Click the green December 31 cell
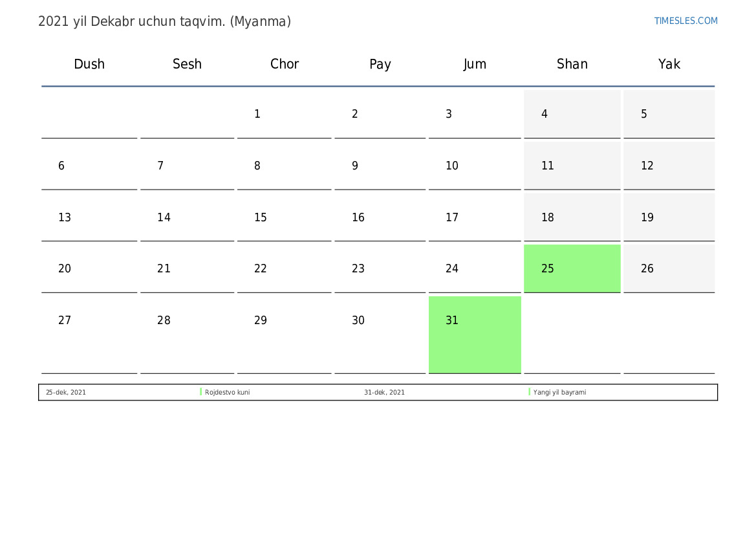This screenshot has width=756, height=535. [x=474, y=334]
